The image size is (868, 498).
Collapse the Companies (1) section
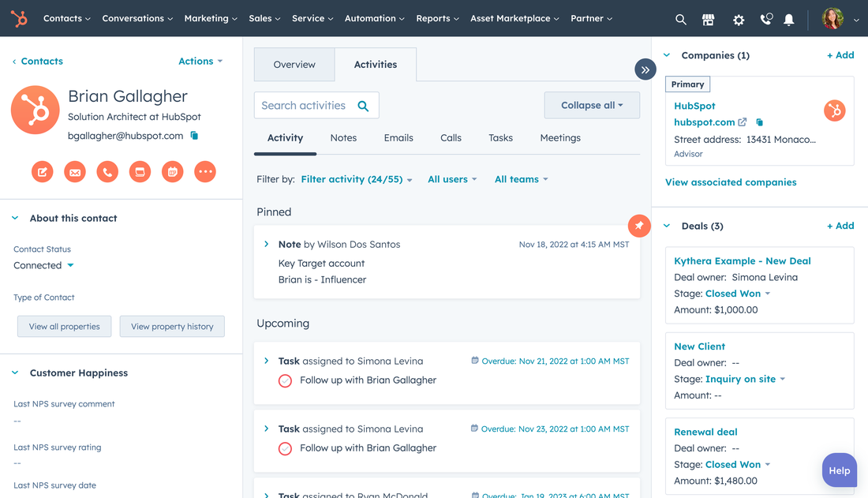click(667, 55)
